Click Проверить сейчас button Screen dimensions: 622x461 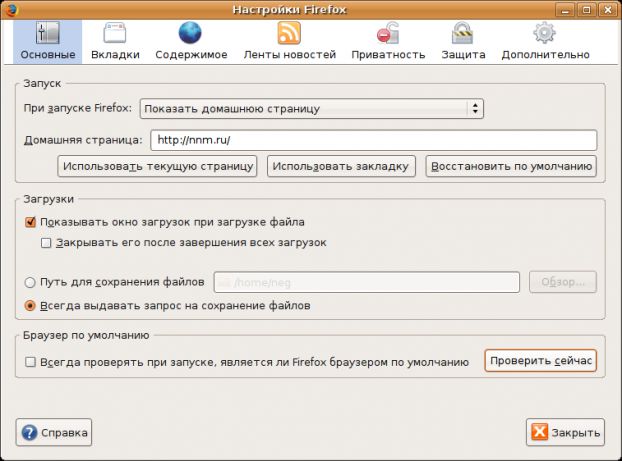(540, 361)
